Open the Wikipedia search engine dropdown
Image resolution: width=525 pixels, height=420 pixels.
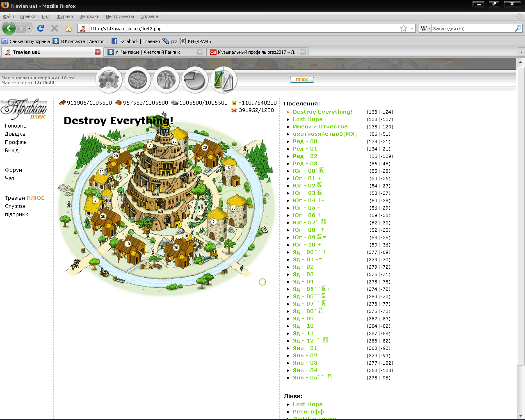(425, 28)
